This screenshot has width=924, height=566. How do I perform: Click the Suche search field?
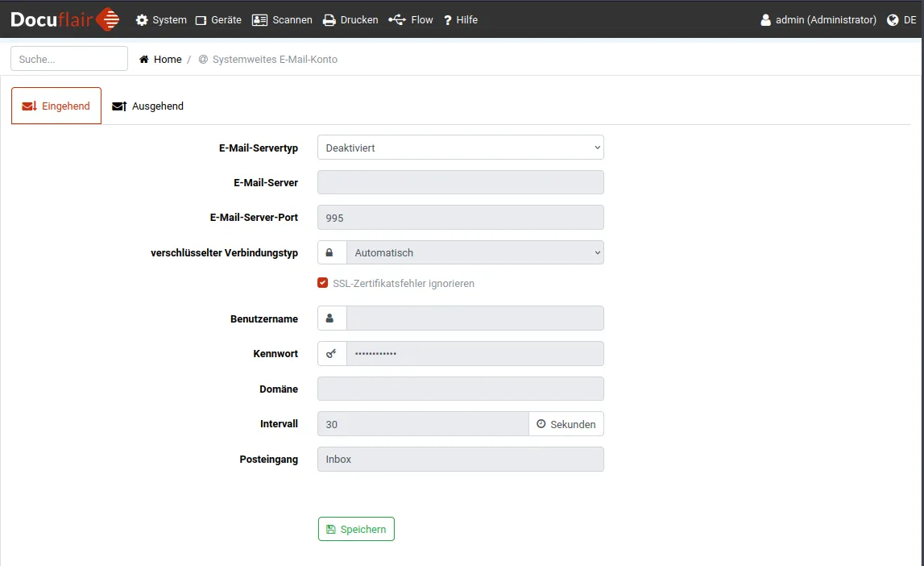pyautogui.click(x=69, y=59)
